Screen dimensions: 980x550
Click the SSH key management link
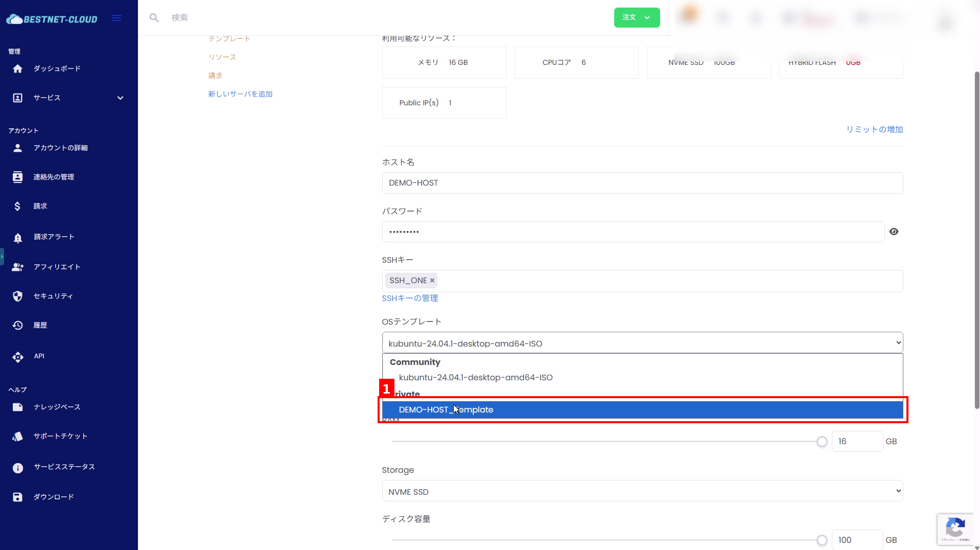tap(410, 298)
